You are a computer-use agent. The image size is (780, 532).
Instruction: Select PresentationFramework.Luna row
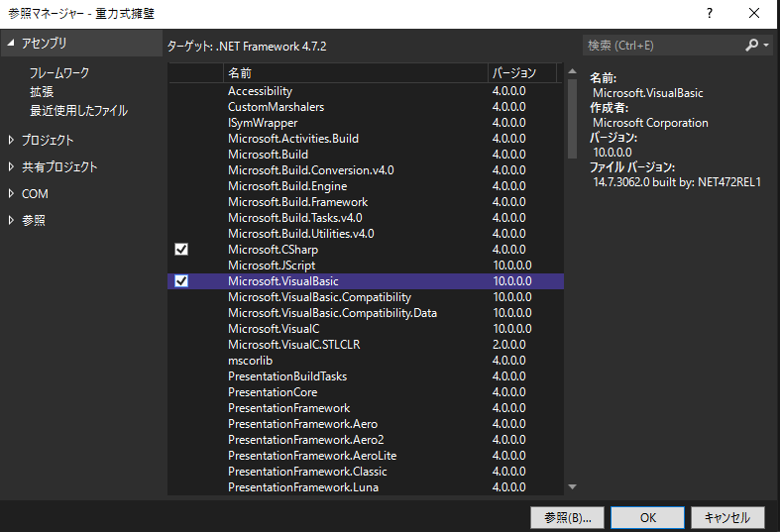pos(366,487)
